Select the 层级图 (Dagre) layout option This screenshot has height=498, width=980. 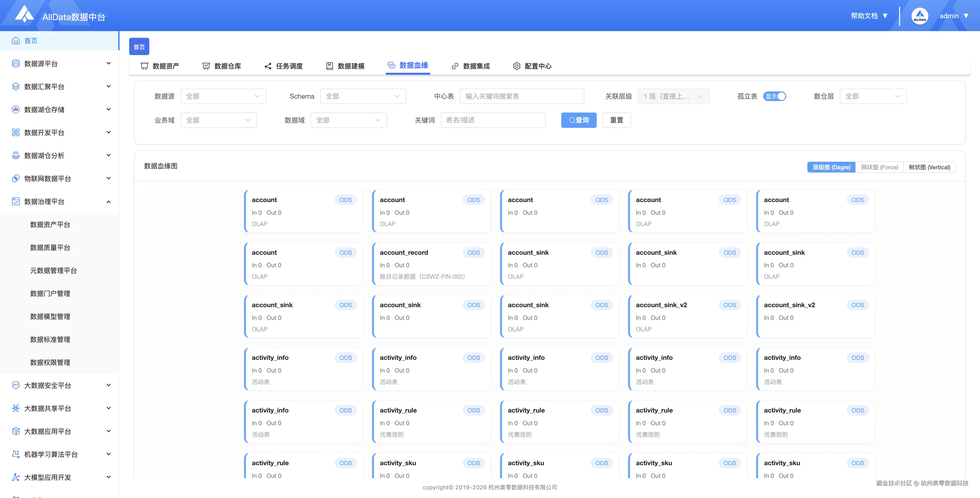pyautogui.click(x=831, y=167)
